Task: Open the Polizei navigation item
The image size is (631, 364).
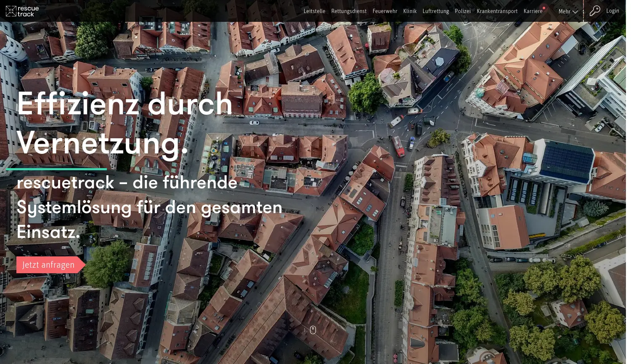Action: point(463,11)
